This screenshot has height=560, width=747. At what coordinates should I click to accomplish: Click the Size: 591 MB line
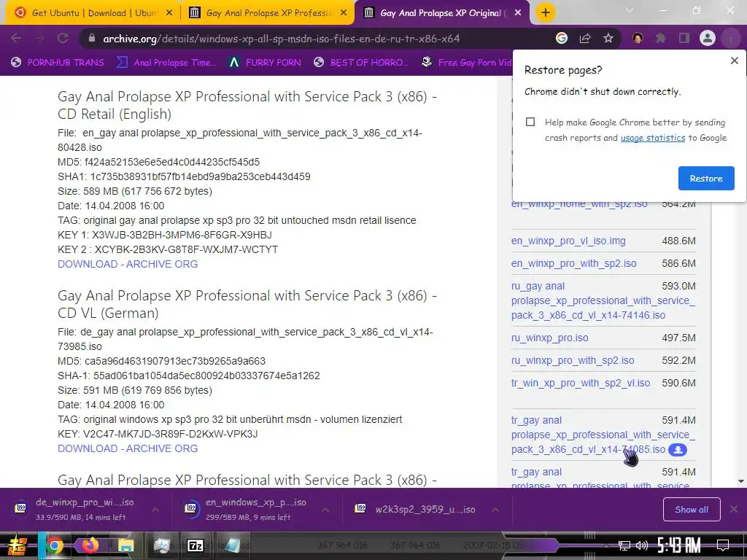135,390
